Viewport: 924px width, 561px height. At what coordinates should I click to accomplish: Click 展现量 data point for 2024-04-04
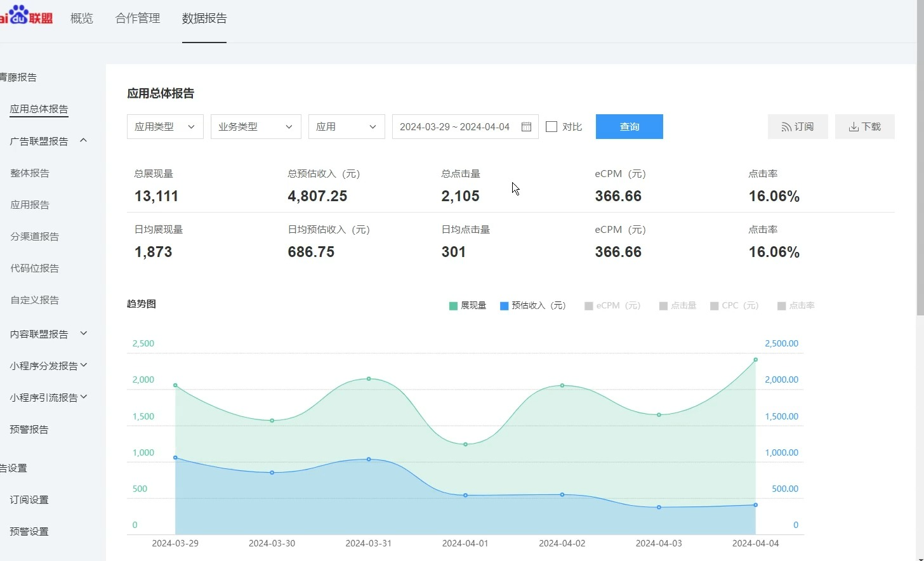tap(755, 360)
